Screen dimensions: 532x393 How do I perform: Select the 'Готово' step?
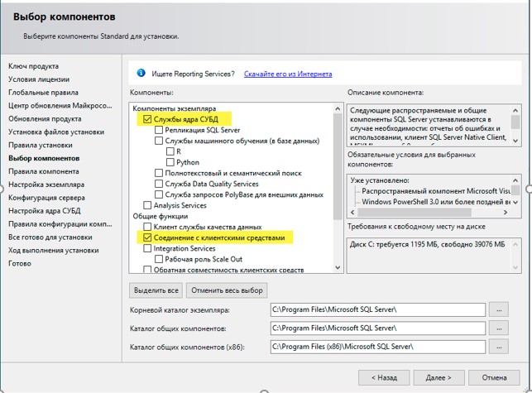20,263
